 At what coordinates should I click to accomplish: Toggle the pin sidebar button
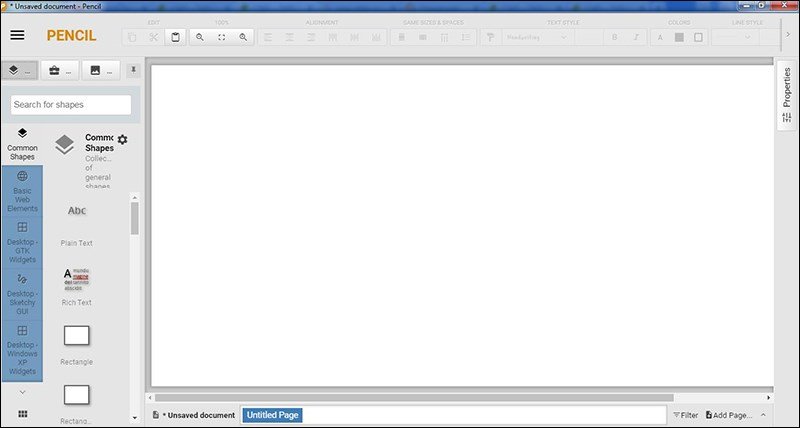click(x=134, y=71)
